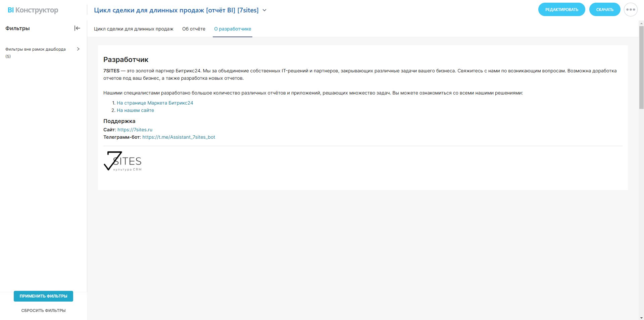Click the bold 7SITES text in paragraph
The width and height of the screenshot is (644, 320).
click(111, 71)
